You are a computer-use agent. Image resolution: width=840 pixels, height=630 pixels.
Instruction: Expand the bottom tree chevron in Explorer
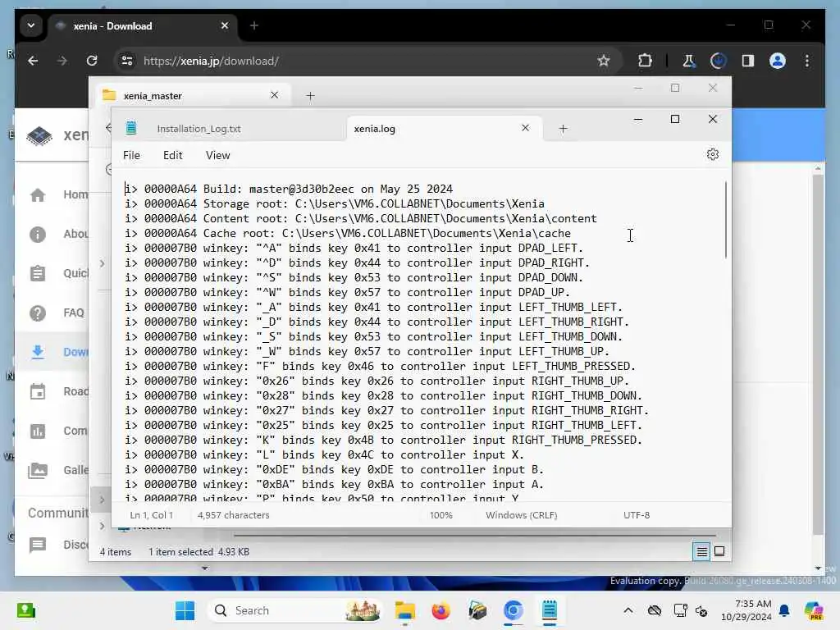(x=102, y=526)
